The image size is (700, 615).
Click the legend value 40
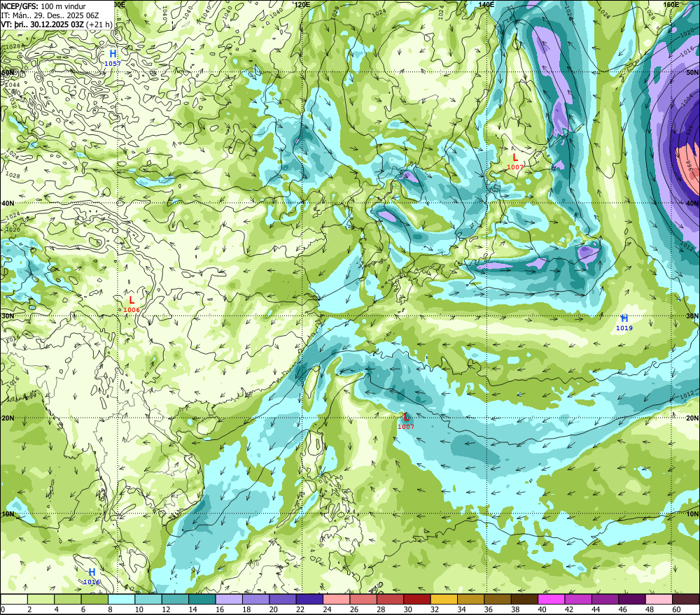click(x=542, y=609)
